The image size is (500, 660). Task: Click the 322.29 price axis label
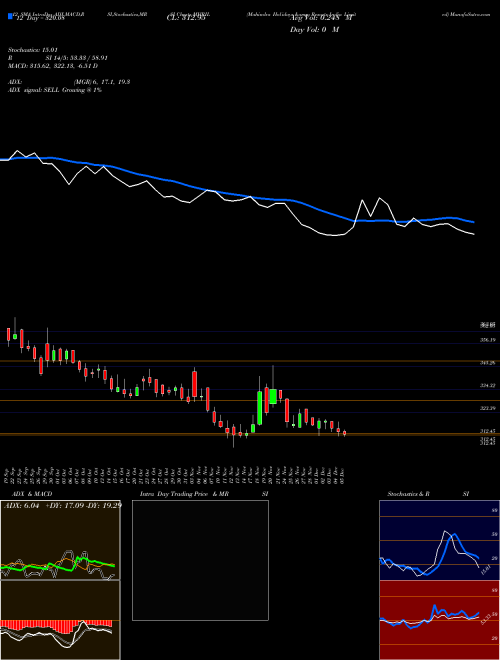[x=487, y=408]
